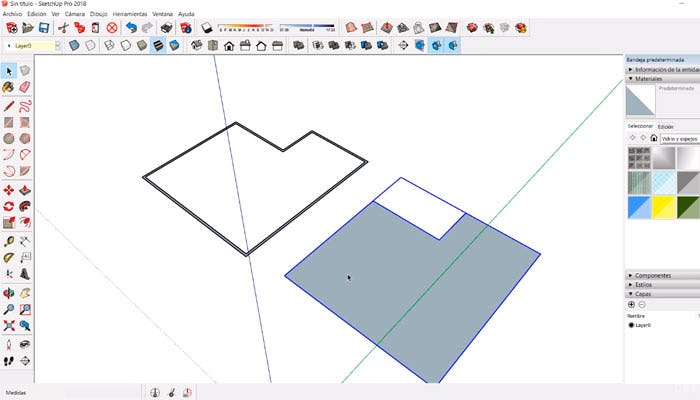Screen dimensions: 700x400
Task: Select the arrow Select tool
Action: click(x=9, y=71)
